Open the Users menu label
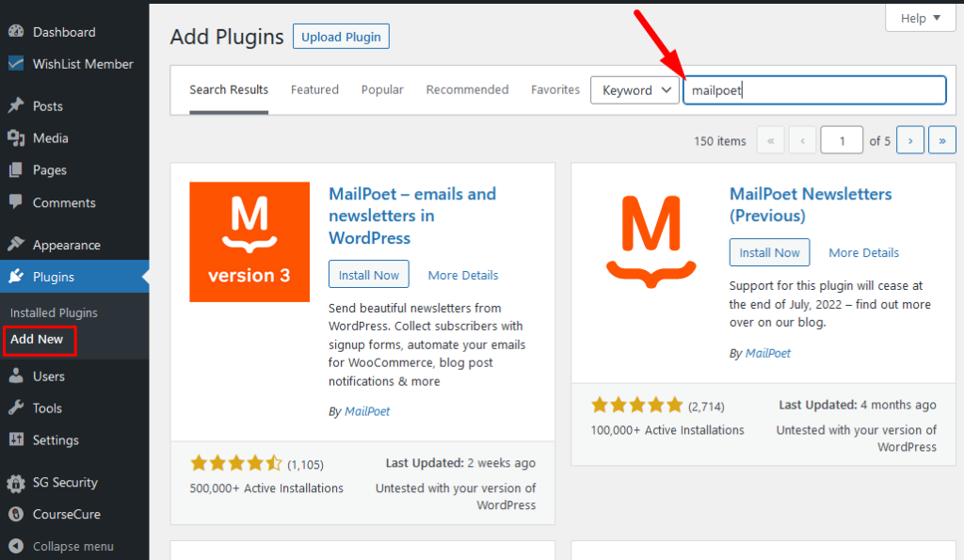The height and width of the screenshot is (560, 964). (x=49, y=376)
